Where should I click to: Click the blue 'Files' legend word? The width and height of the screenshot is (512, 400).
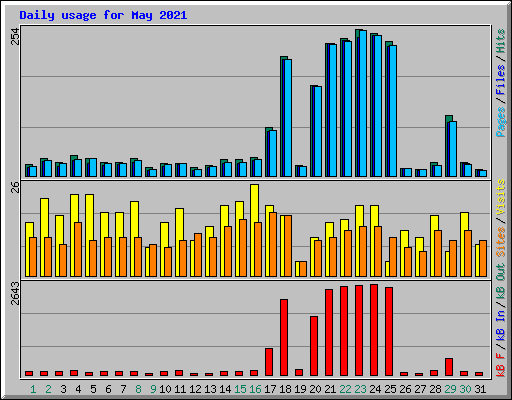point(501,80)
